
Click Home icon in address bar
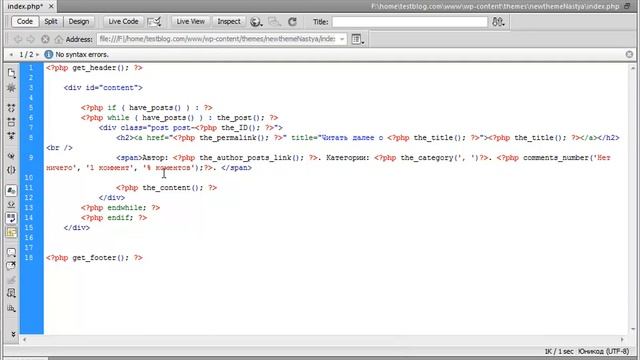click(x=59, y=39)
